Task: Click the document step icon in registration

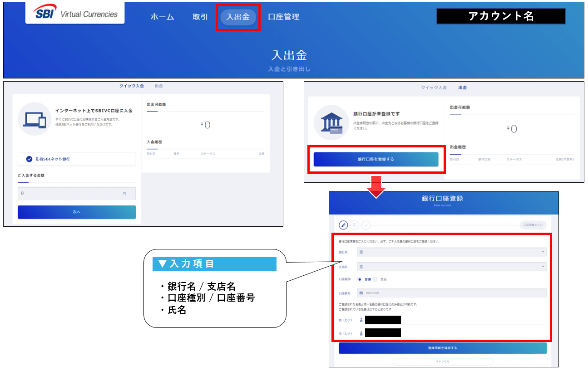Action: [x=355, y=225]
